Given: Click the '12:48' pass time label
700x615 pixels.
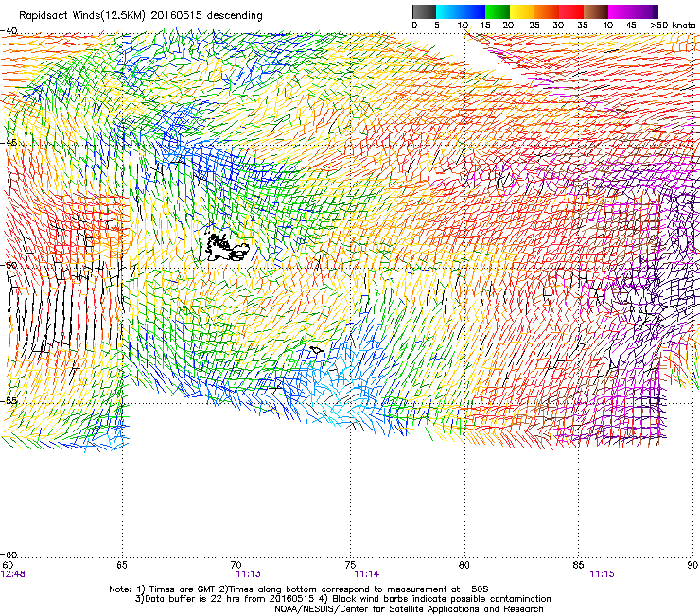Looking at the screenshot, I should 13,574.
